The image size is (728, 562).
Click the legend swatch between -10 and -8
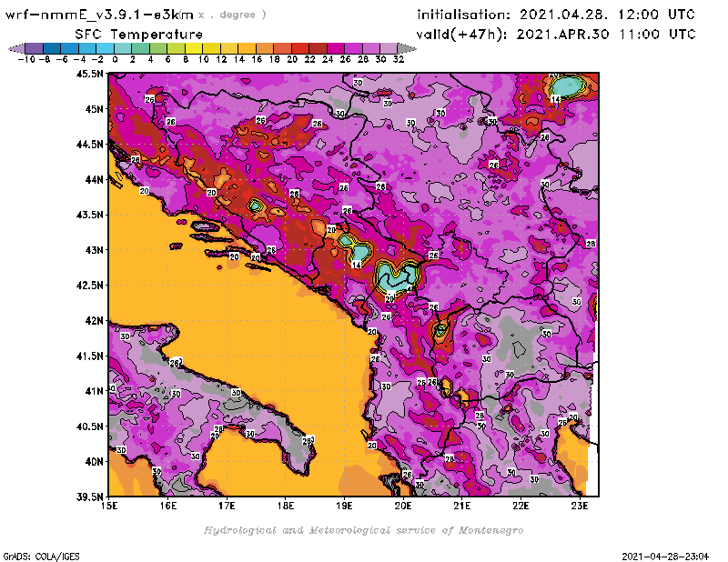pyautogui.click(x=35, y=48)
